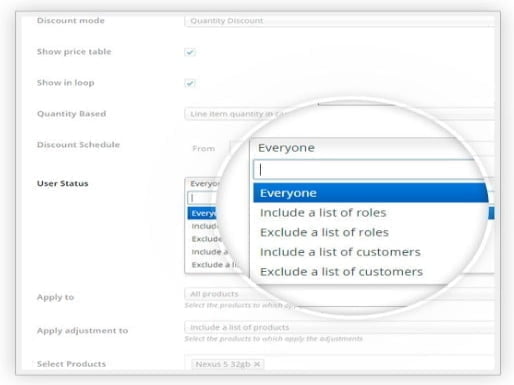Click the Discount mode label
The height and width of the screenshot is (385, 514).
71,21
